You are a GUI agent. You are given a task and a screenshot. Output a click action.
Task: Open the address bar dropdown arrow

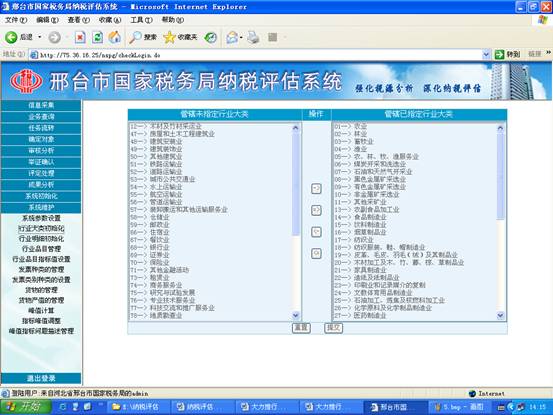point(486,54)
